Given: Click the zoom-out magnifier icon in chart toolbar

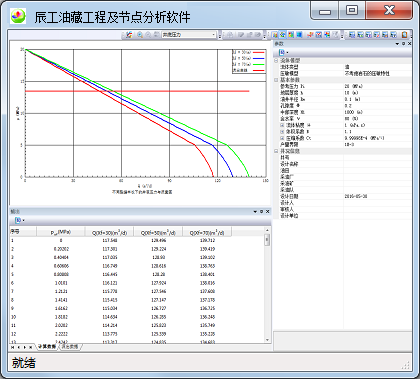Looking at the screenshot, I should pos(148,35).
